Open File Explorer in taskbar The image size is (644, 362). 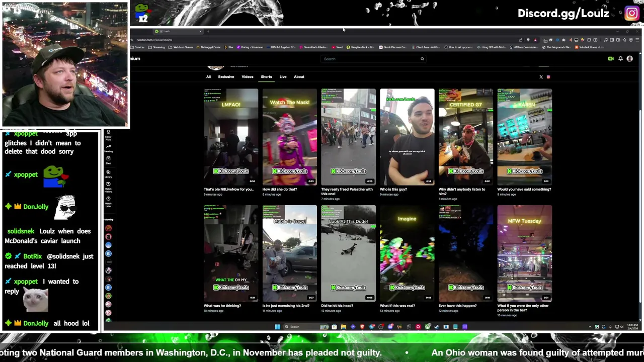(x=343, y=327)
